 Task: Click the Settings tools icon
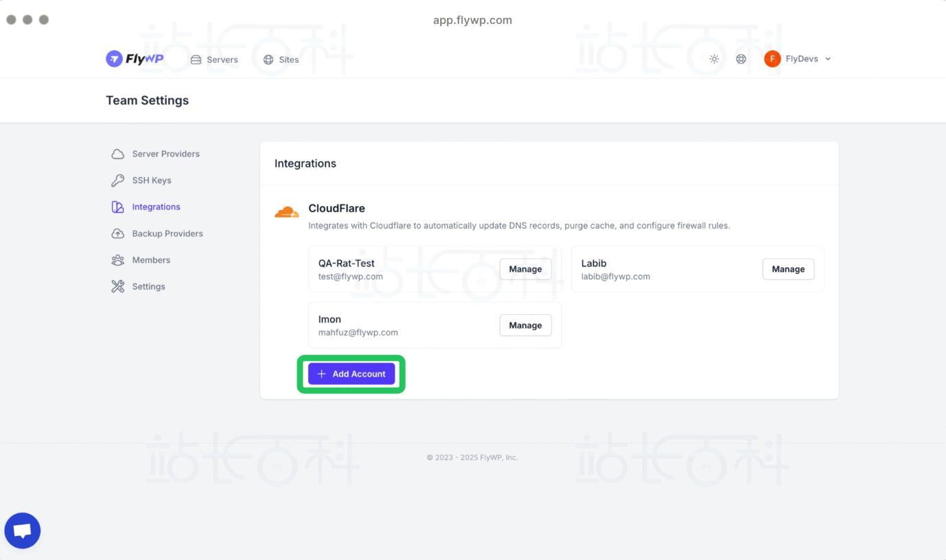pyautogui.click(x=117, y=286)
